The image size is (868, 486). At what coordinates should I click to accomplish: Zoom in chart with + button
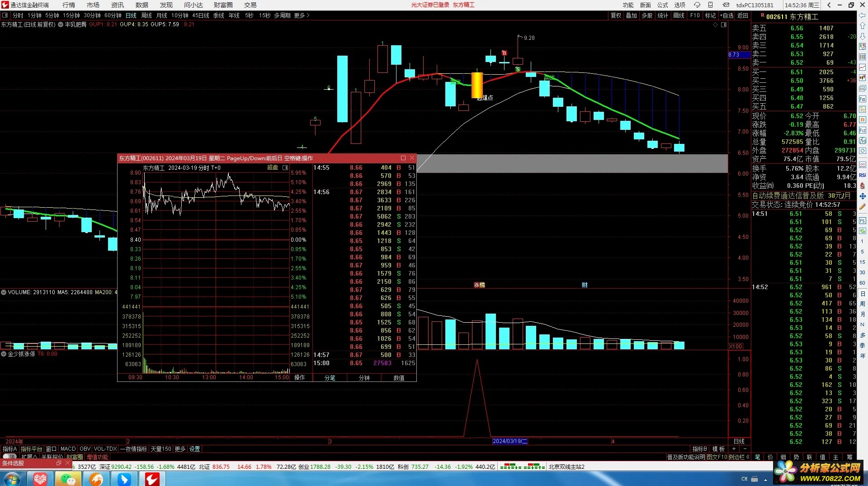click(x=734, y=449)
